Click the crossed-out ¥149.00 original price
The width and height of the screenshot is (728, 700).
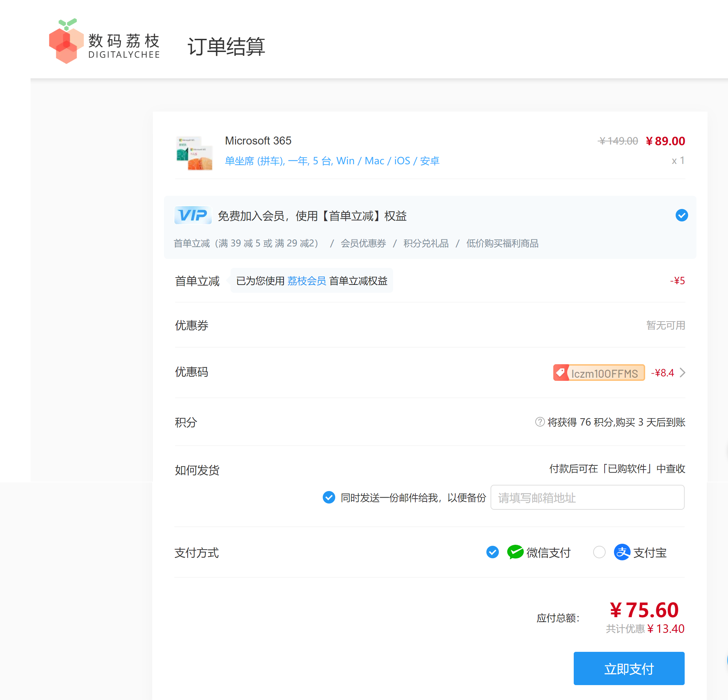pos(618,141)
